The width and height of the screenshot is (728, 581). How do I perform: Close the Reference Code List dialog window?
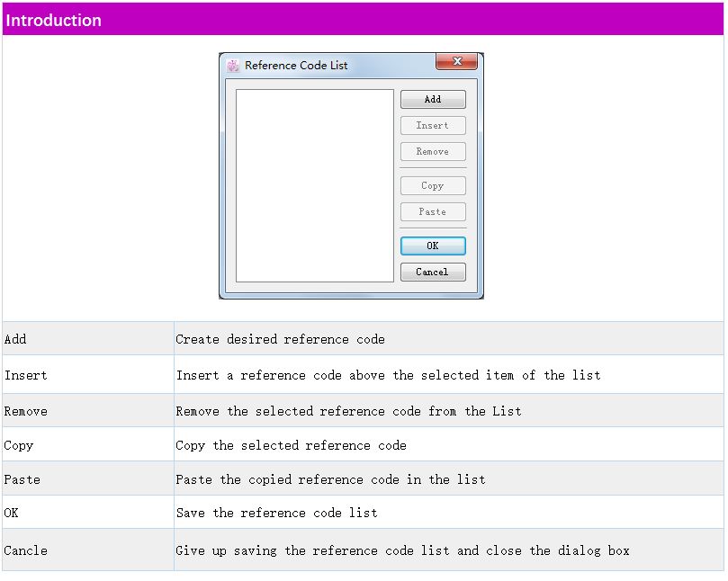pyautogui.click(x=456, y=62)
